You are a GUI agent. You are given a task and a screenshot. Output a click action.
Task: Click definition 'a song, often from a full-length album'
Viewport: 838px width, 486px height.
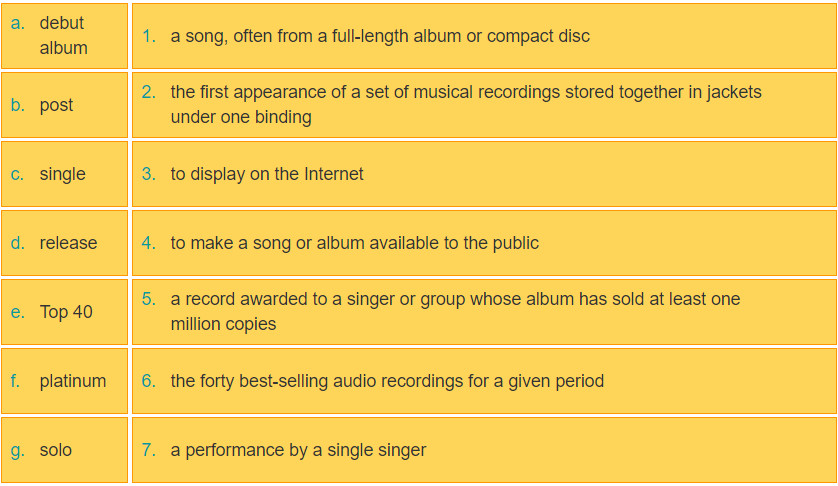380,36
